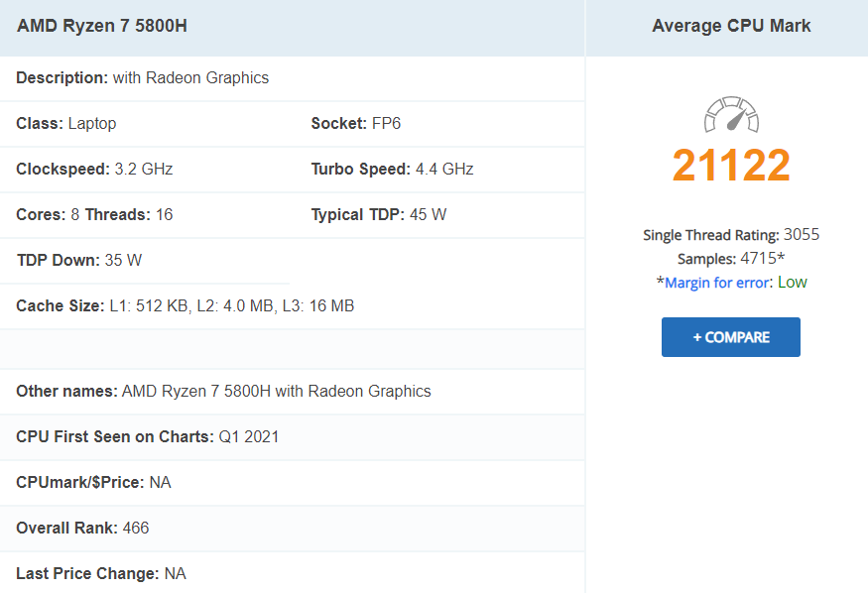This screenshot has width=868, height=593.
Task: Click the Other names row text
Action: point(223,391)
